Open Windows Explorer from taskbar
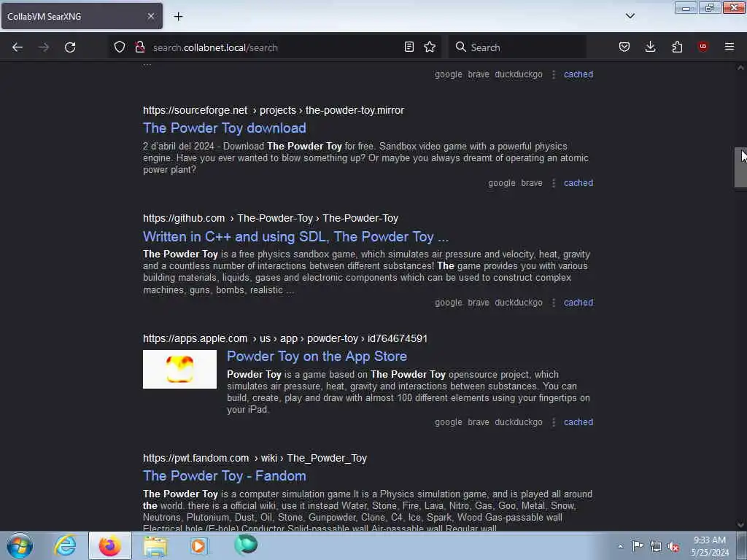 point(155,545)
